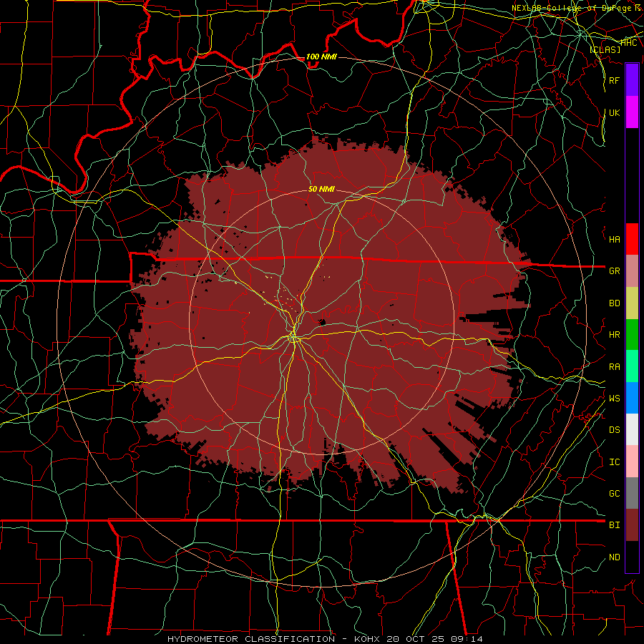Select the pink GR legend color swatch
This screenshot has width=644, height=644.
pyautogui.click(x=632, y=271)
